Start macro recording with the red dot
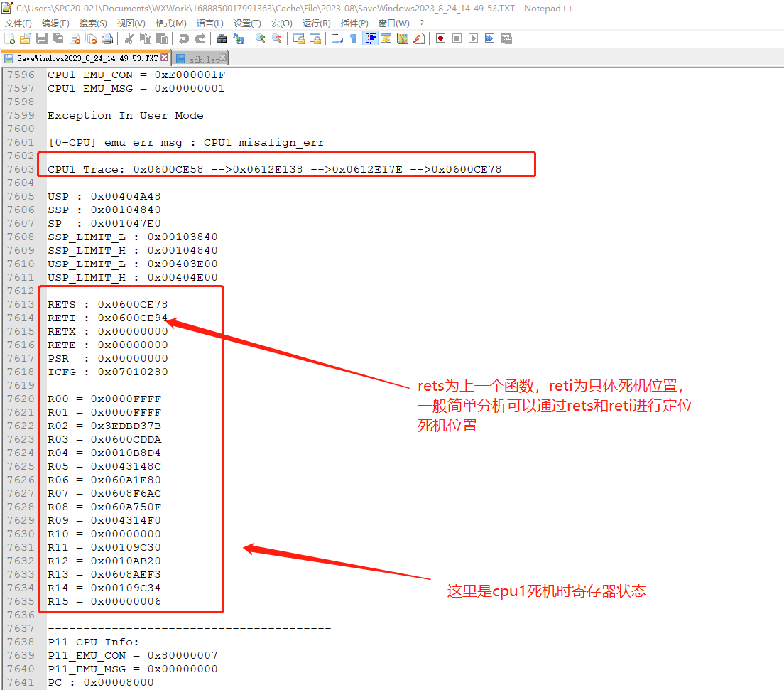The image size is (784, 690). click(440, 38)
